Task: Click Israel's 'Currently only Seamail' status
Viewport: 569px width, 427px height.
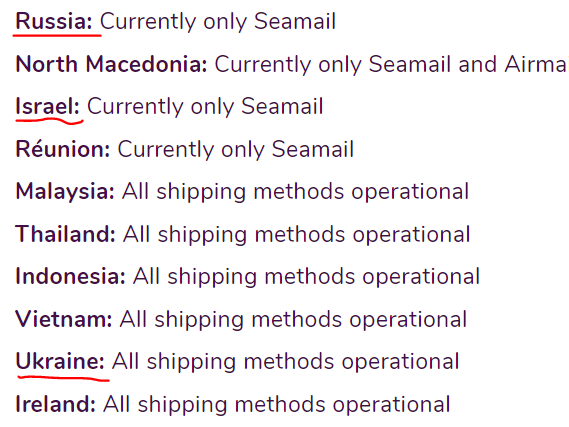Action: click(x=205, y=106)
